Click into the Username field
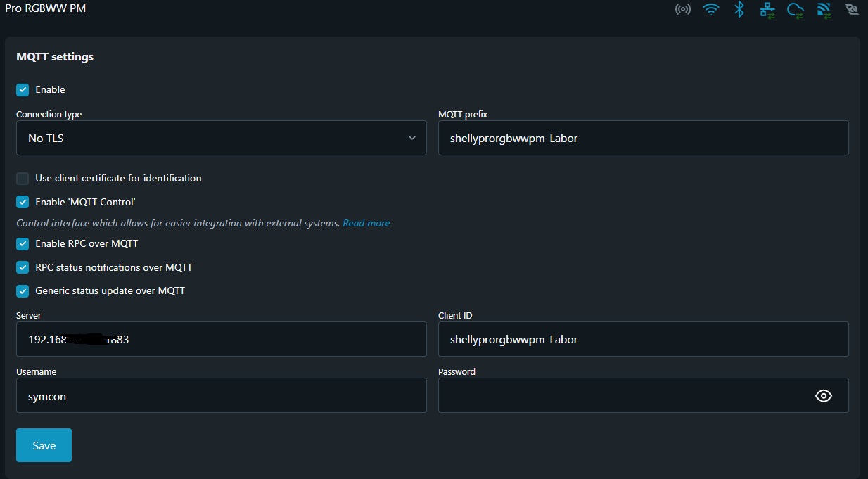 click(221, 396)
